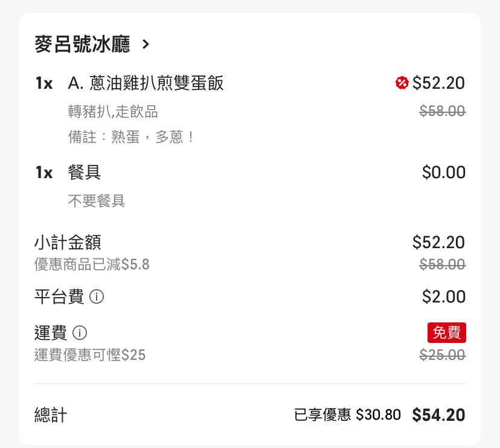The width and height of the screenshot is (500, 448).
Task: Open restaurant name 麥呂號冰廳
Action: 82,44
